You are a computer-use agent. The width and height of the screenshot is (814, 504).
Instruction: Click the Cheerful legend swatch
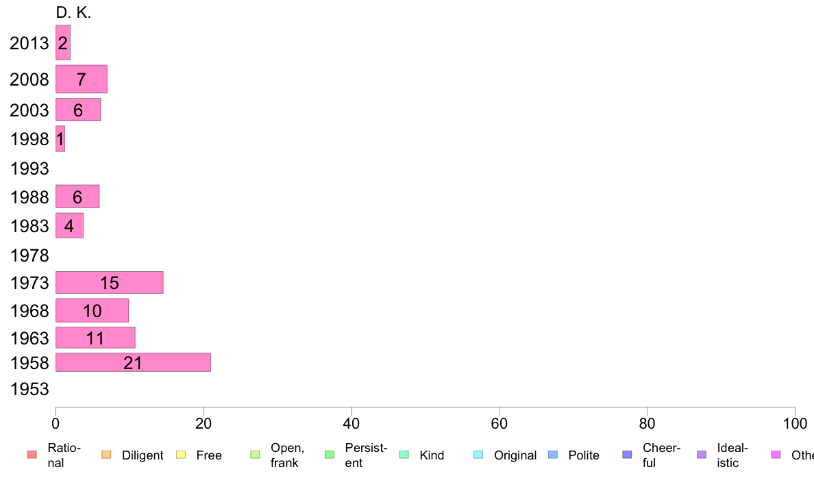(x=627, y=455)
